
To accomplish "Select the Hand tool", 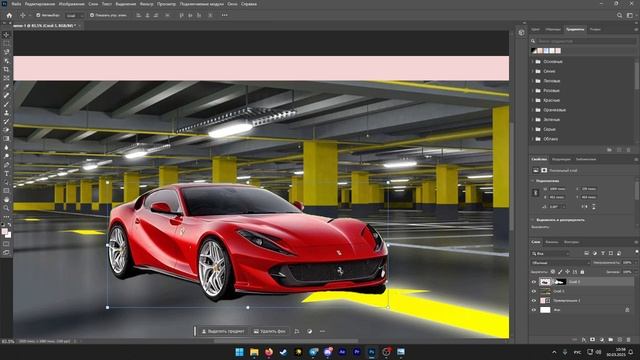I will tap(6, 200).
